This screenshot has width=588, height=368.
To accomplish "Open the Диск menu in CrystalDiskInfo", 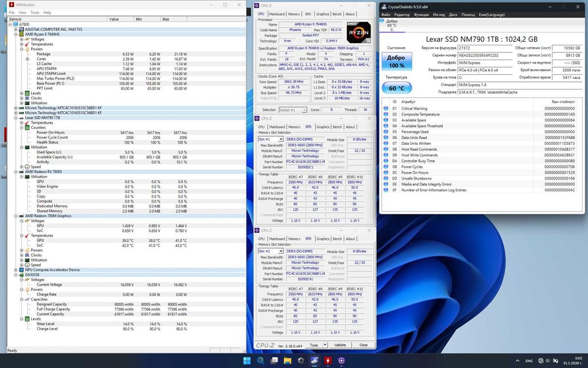I will coord(453,15).
